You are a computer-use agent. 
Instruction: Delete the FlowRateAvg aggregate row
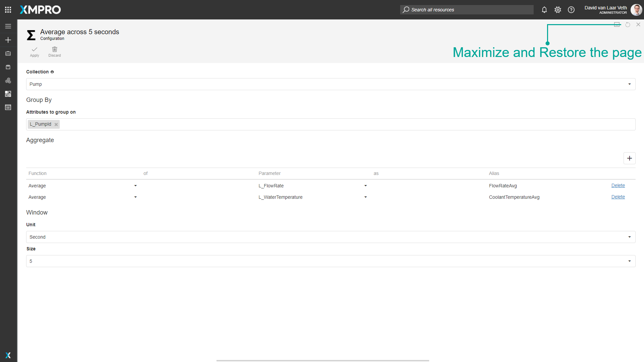(x=618, y=185)
